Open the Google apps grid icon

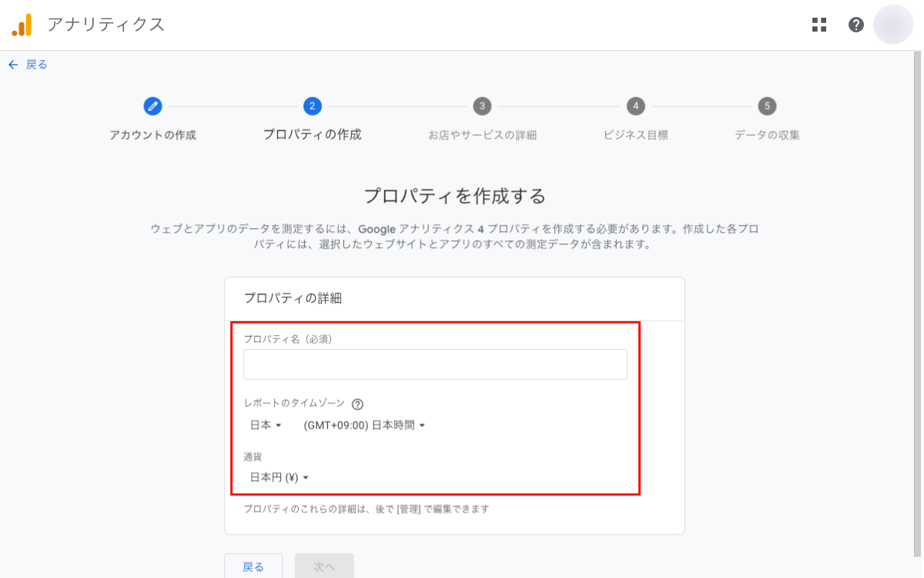819,25
